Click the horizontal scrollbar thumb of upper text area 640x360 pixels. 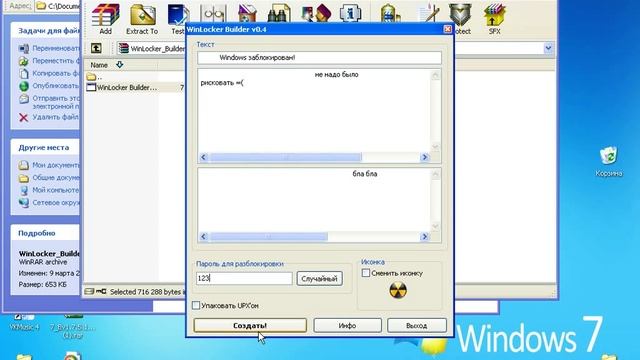[286, 157]
